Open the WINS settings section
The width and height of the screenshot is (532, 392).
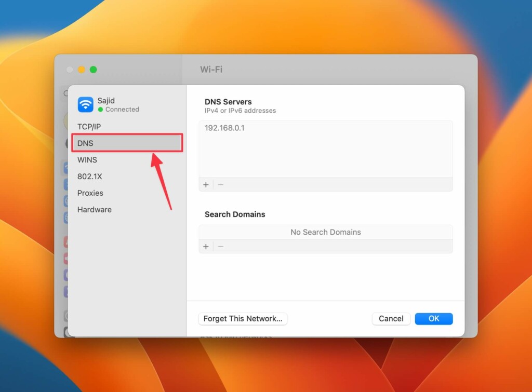(87, 159)
